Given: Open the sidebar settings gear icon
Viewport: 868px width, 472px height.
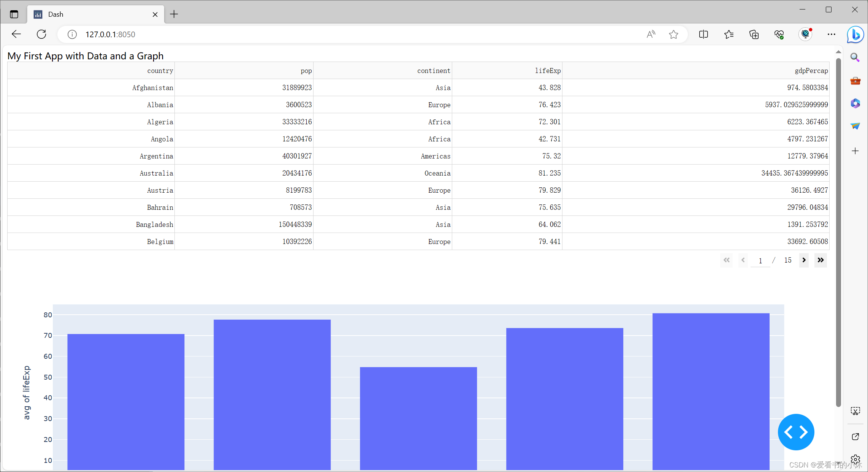Looking at the screenshot, I should pos(855,459).
